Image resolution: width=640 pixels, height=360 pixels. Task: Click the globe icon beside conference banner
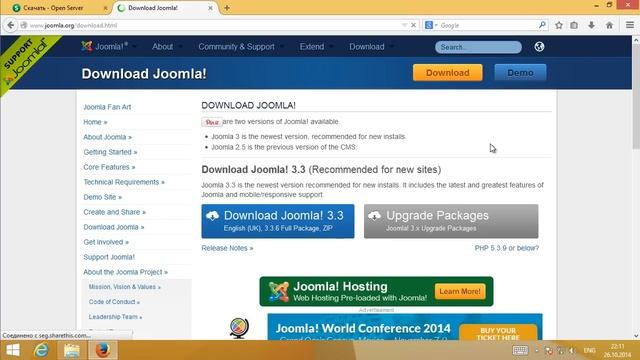239,328
